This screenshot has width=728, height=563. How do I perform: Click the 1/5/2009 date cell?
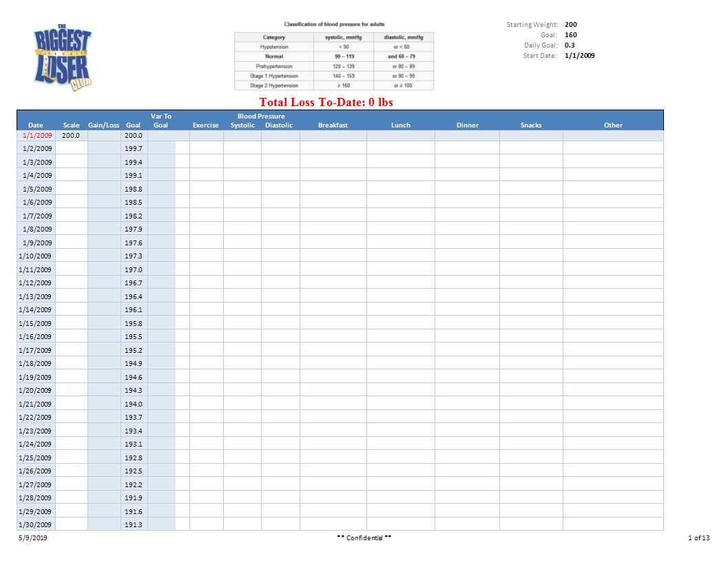(x=37, y=189)
